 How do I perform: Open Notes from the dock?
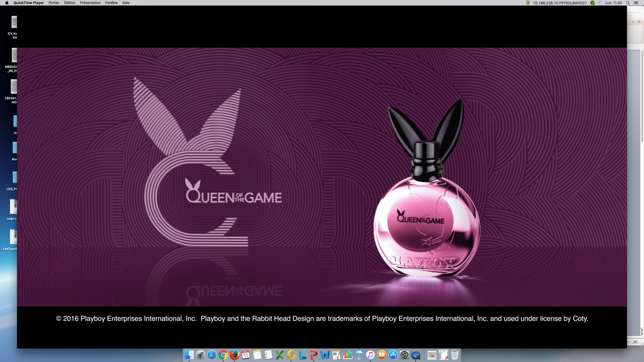coord(257,355)
